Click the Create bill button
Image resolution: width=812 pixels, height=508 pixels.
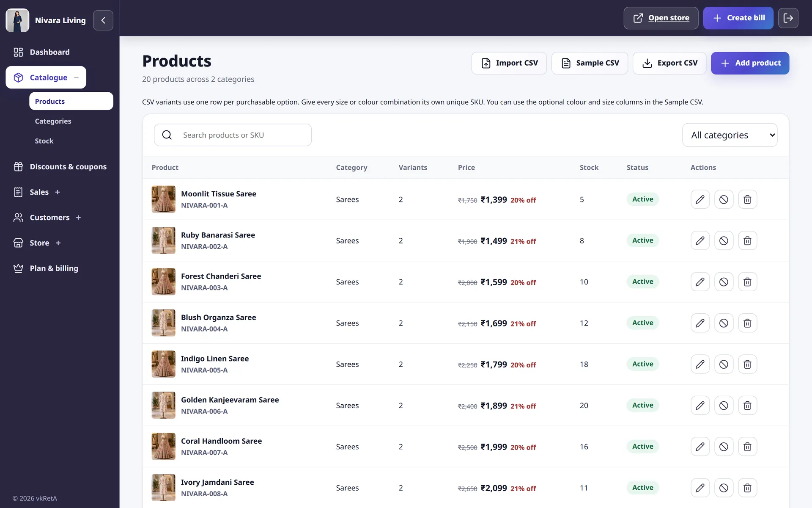pos(738,18)
